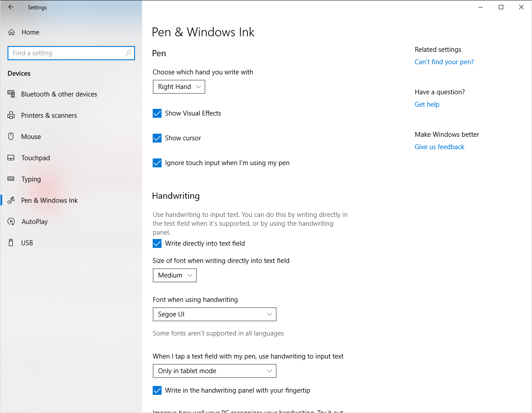Uncheck Show cursor checkbox
Viewport: 532px width, 413px height.
pyautogui.click(x=157, y=138)
